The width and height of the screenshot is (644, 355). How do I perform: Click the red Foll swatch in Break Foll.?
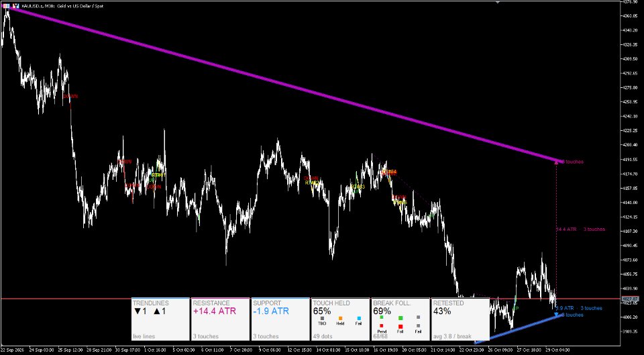click(x=400, y=327)
